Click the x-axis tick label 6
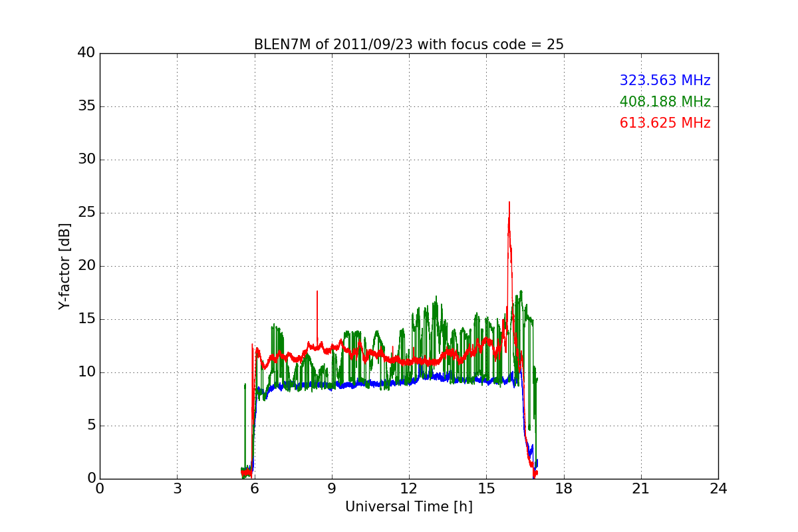The width and height of the screenshot is (798, 532). (255, 489)
